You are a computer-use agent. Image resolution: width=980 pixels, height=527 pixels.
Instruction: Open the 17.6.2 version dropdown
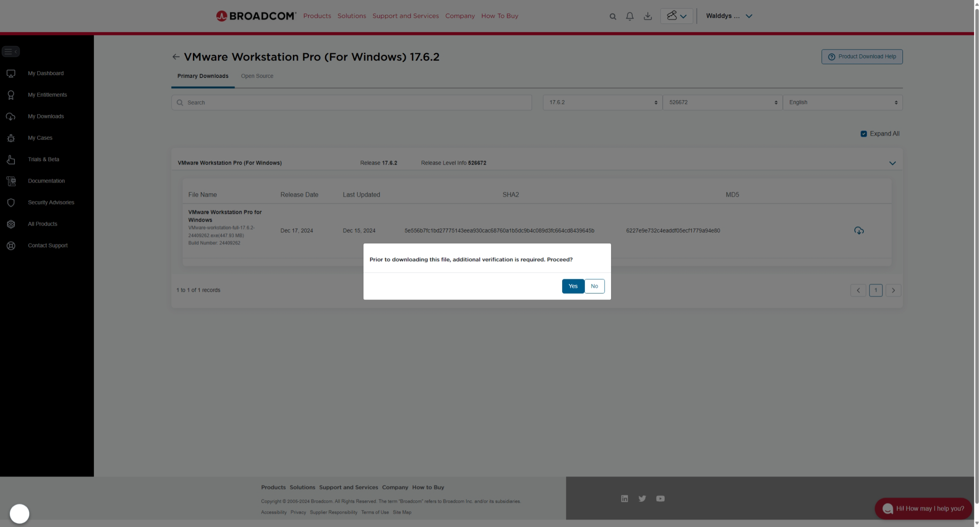[x=603, y=103]
